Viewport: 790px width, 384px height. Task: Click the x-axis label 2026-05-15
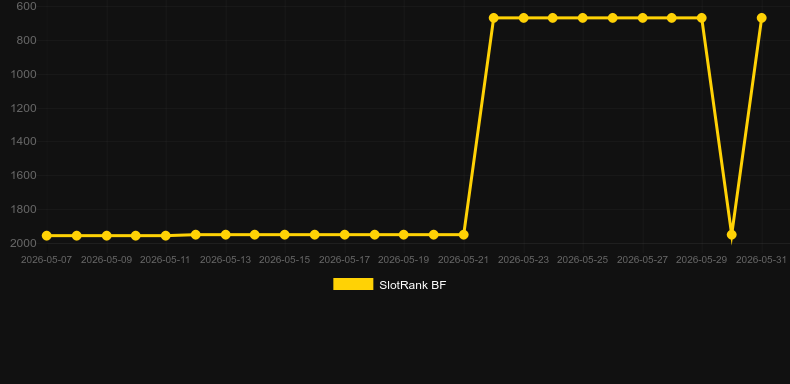click(285, 260)
